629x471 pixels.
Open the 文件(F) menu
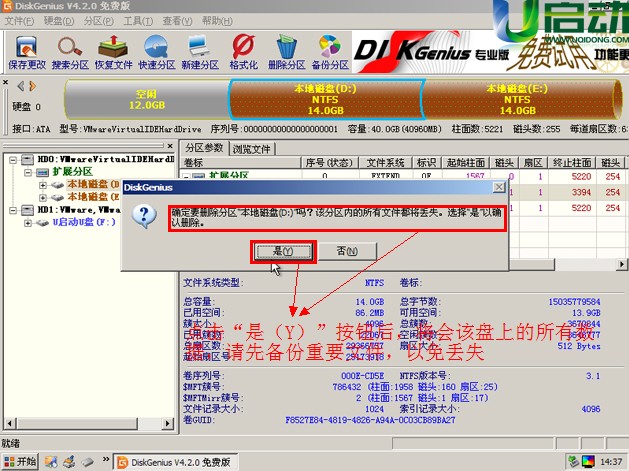tap(19, 21)
